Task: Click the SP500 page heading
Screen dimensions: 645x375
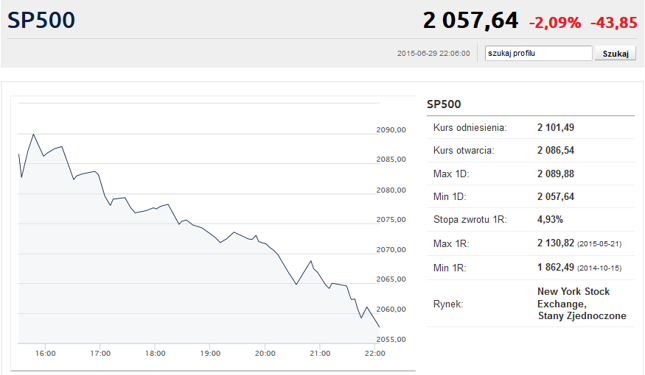Action: [41, 20]
